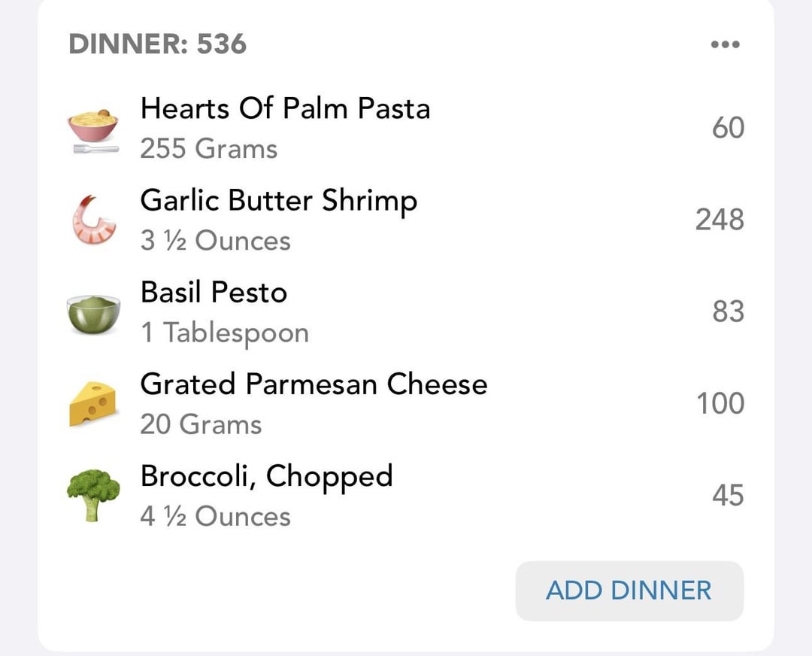Screen dimensions: 812x656
Task: Tap the broccoli food icon
Action: point(93,495)
